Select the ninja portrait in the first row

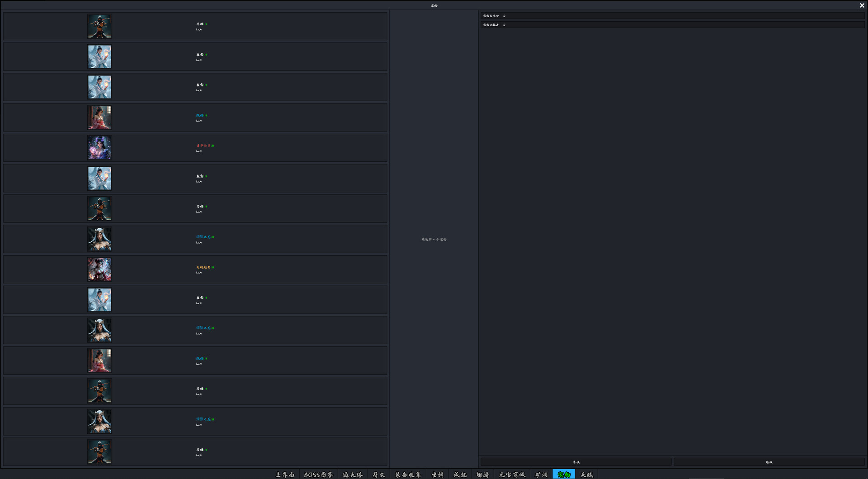99,26
